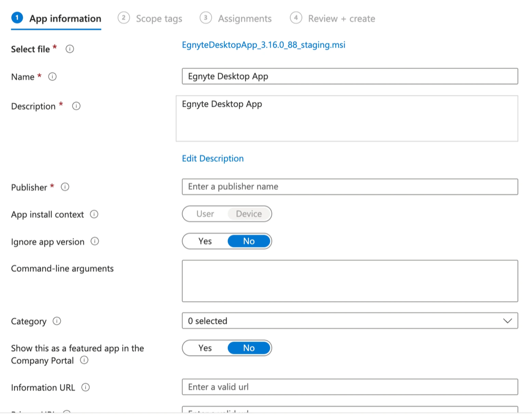Open the App install context info icon
Viewport: 532px width, 420px height.
click(94, 215)
